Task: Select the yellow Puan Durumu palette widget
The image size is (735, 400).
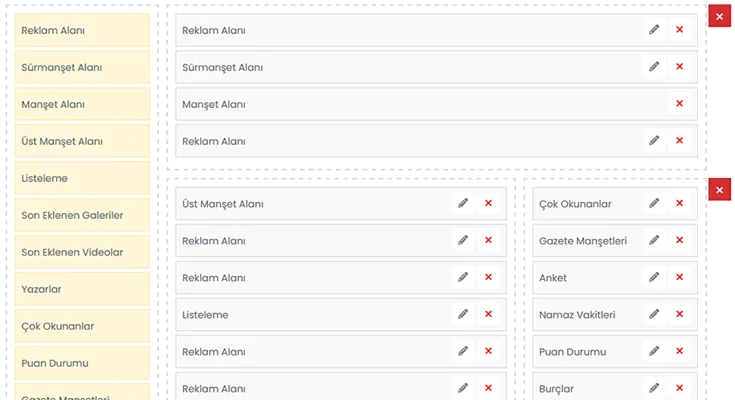Action: point(82,363)
